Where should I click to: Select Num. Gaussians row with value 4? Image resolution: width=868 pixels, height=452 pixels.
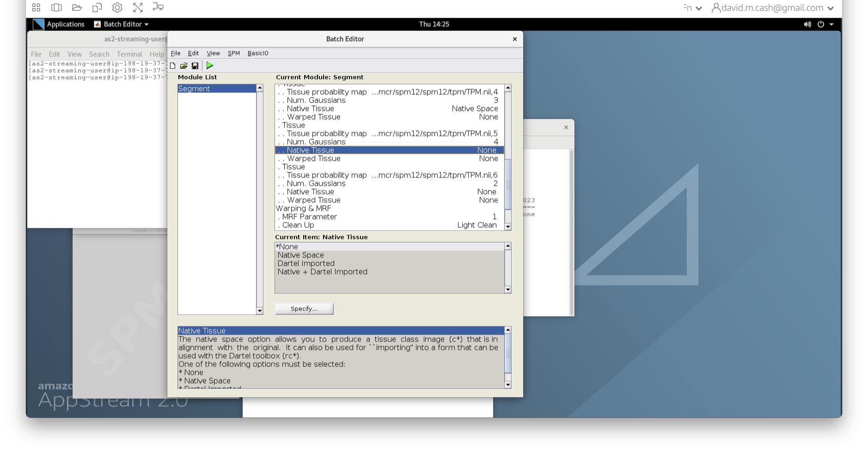(390, 142)
